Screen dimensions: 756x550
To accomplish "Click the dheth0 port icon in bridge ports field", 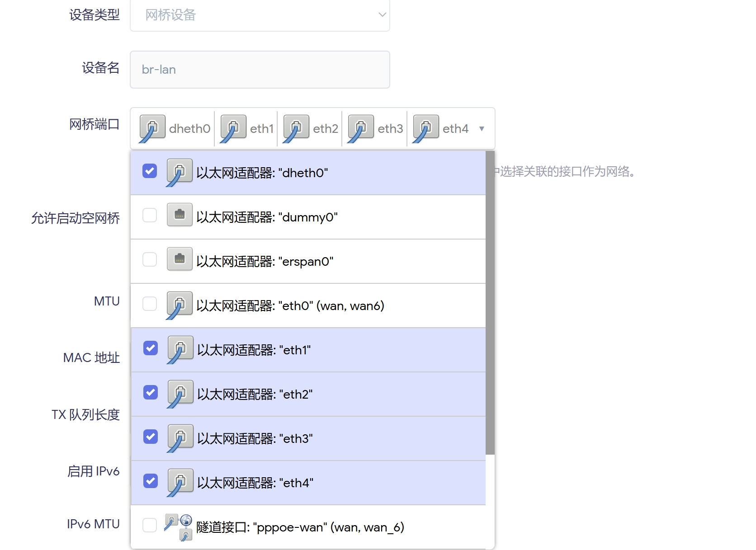I will click(x=152, y=128).
